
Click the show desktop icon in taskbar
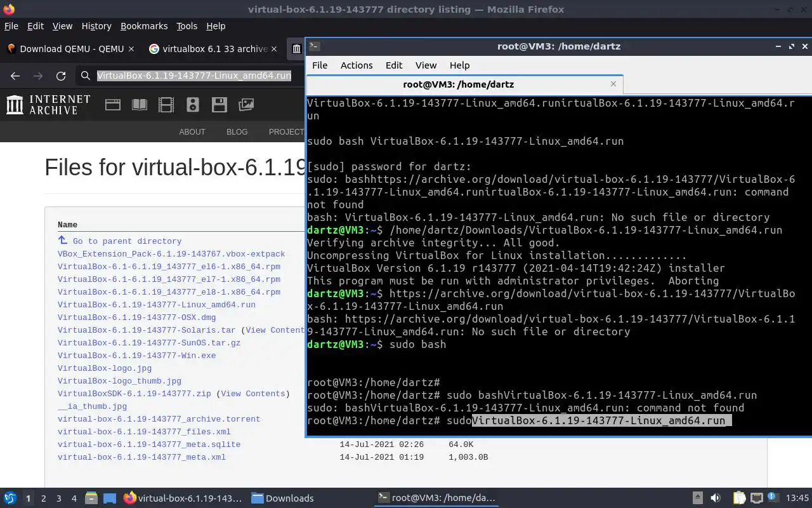coord(109,498)
